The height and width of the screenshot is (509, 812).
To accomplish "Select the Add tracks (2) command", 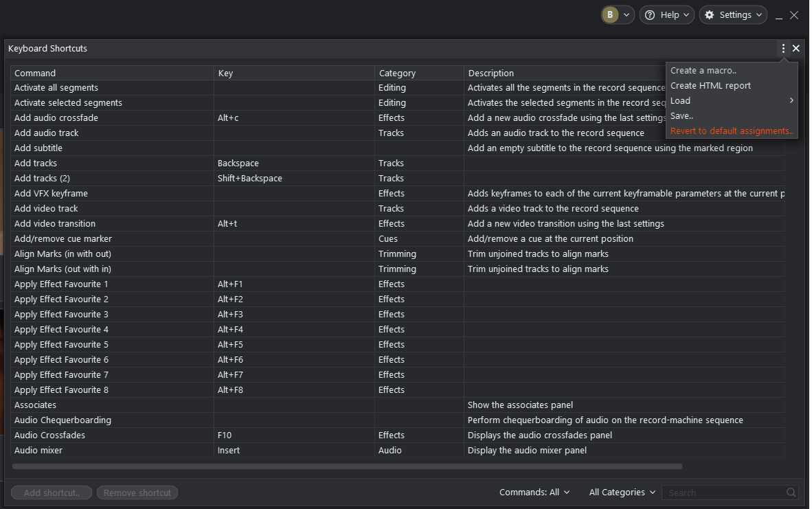I will click(x=42, y=178).
